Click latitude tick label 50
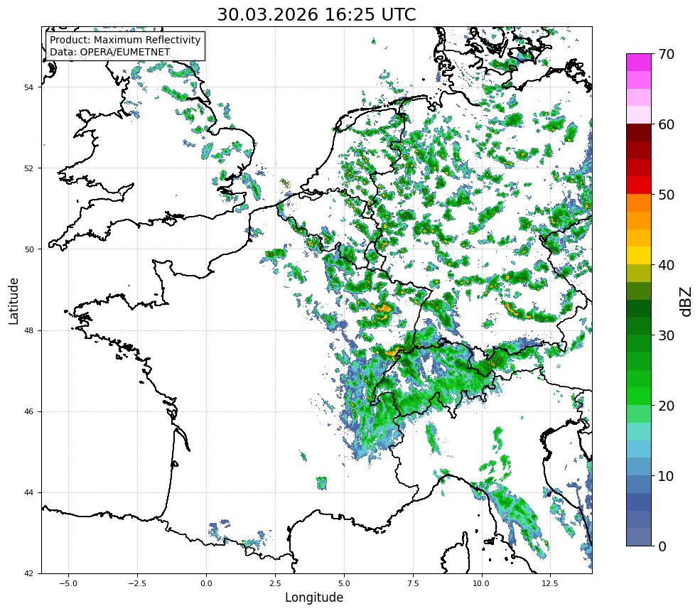 28,249
